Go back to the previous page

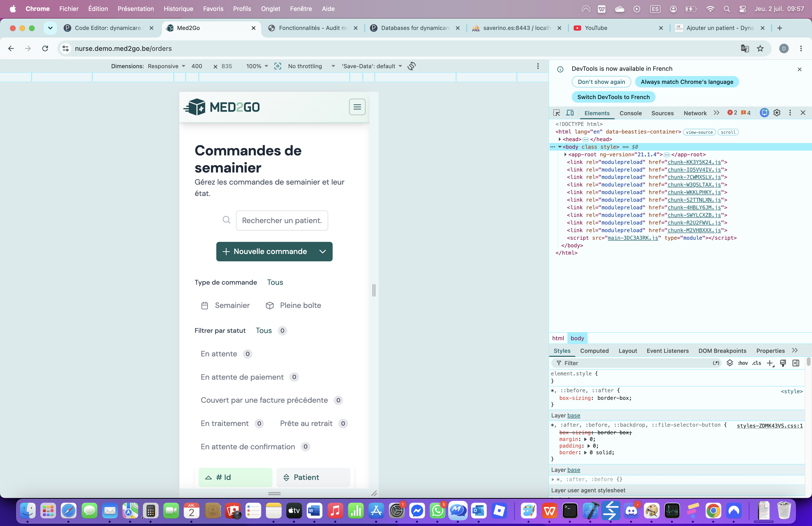click(x=11, y=48)
